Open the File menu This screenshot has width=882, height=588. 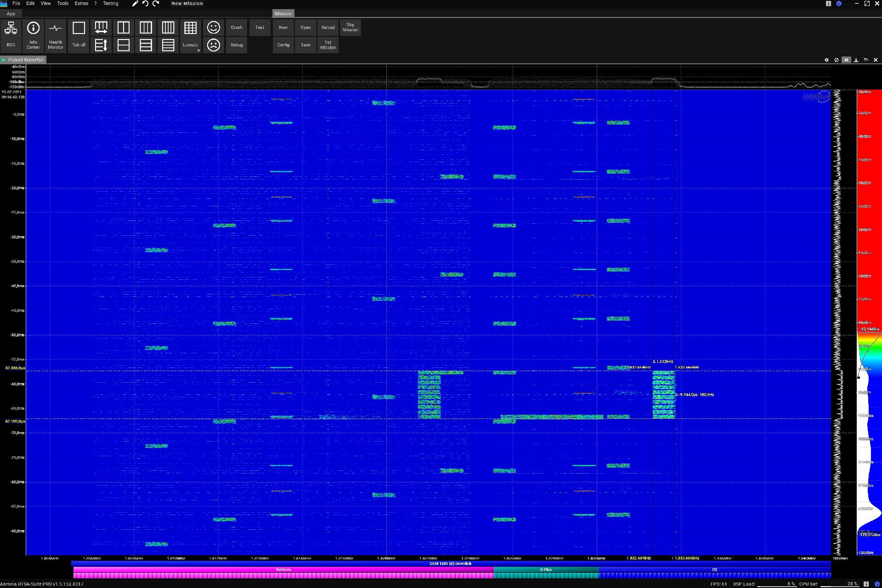(16, 3)
